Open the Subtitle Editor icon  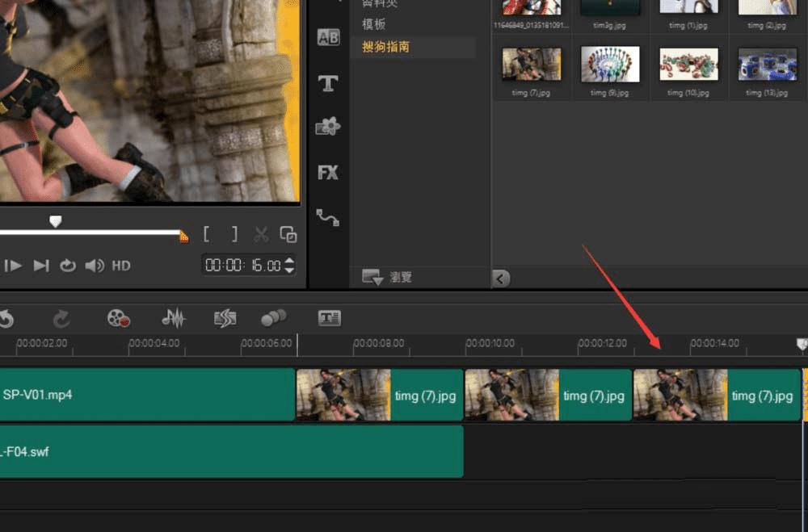[x=329, y=318]
